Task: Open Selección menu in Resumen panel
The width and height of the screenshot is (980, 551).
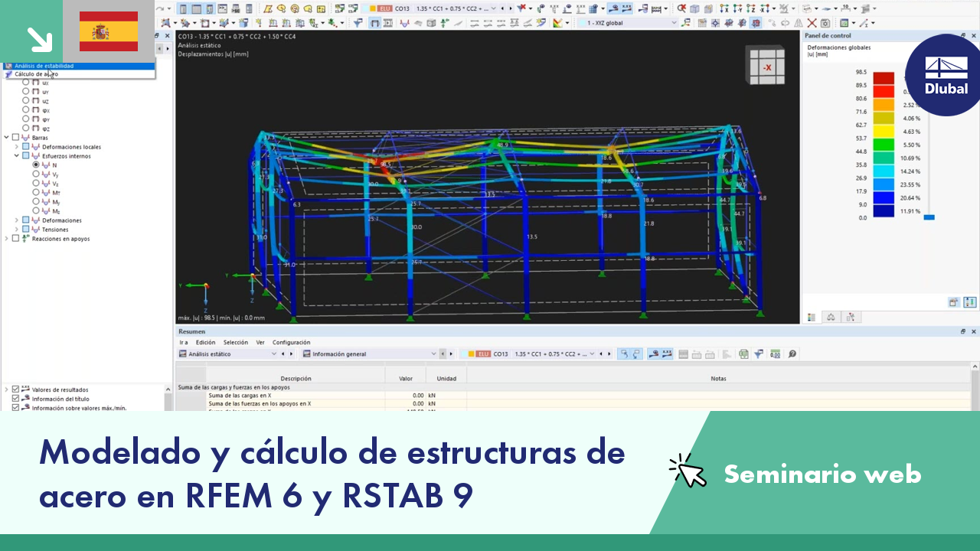Action: [x=236, y=342]
